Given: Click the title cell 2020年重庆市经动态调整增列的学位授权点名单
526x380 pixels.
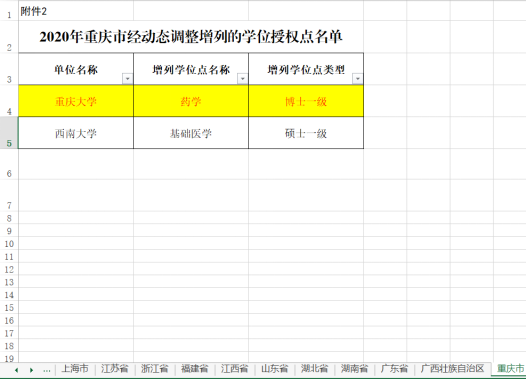Looking at the screenshot, I should click(x=191, y=37).
